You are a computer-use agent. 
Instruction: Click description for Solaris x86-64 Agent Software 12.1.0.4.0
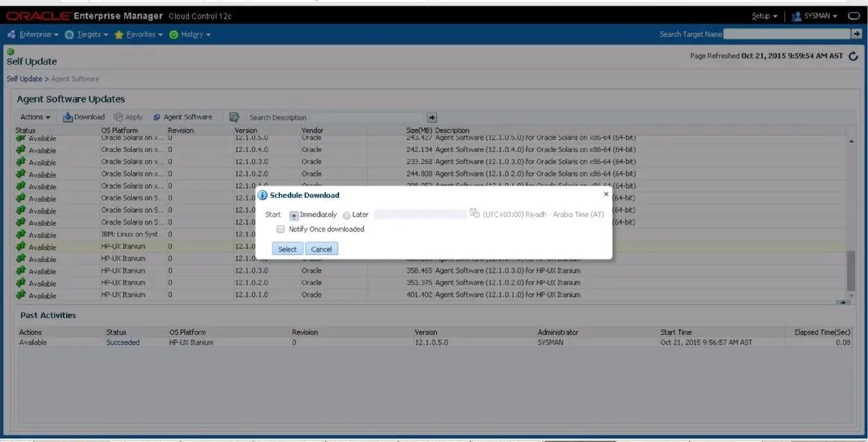535,149
